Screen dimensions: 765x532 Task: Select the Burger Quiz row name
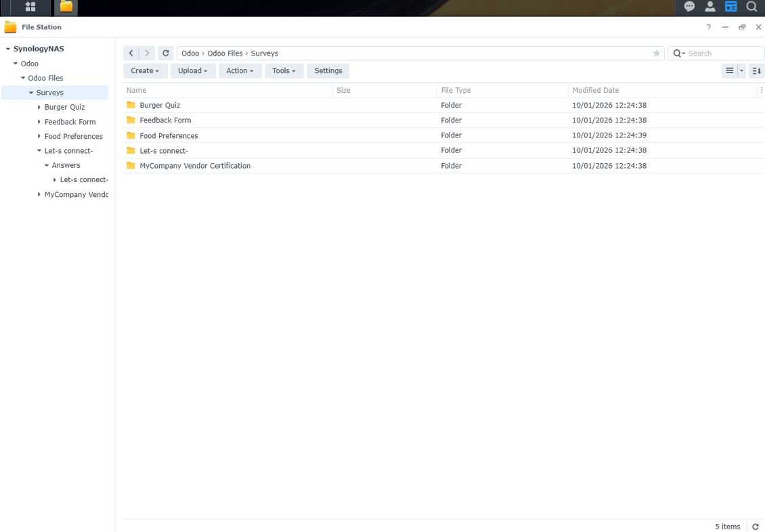click(x=160, y=105)
